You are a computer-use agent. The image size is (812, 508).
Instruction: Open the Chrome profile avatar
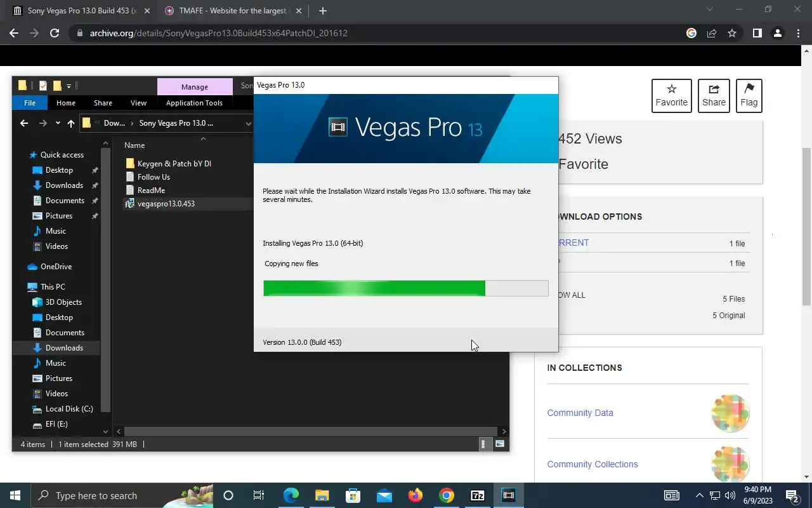[x=777, y=33]
